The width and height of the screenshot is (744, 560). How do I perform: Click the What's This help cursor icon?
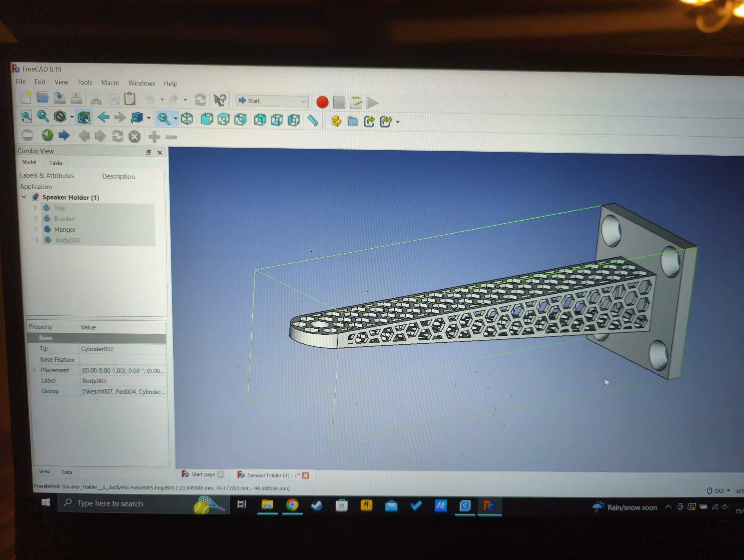tap(220, 100)
